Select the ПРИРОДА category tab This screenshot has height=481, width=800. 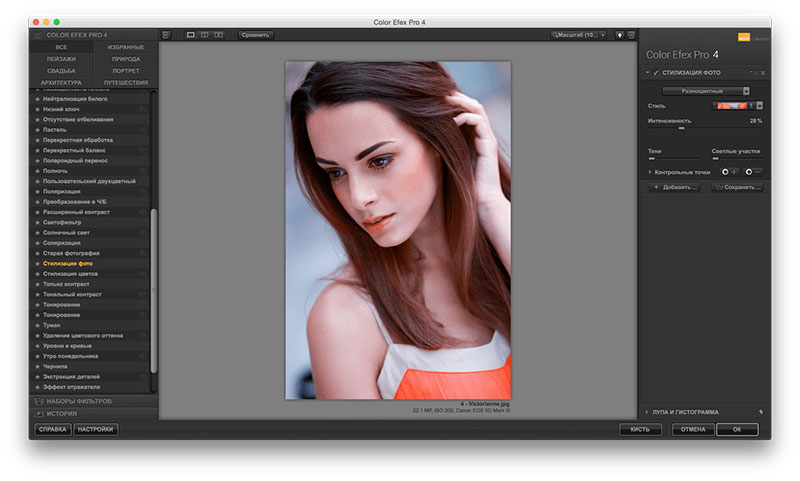[126, 59]
